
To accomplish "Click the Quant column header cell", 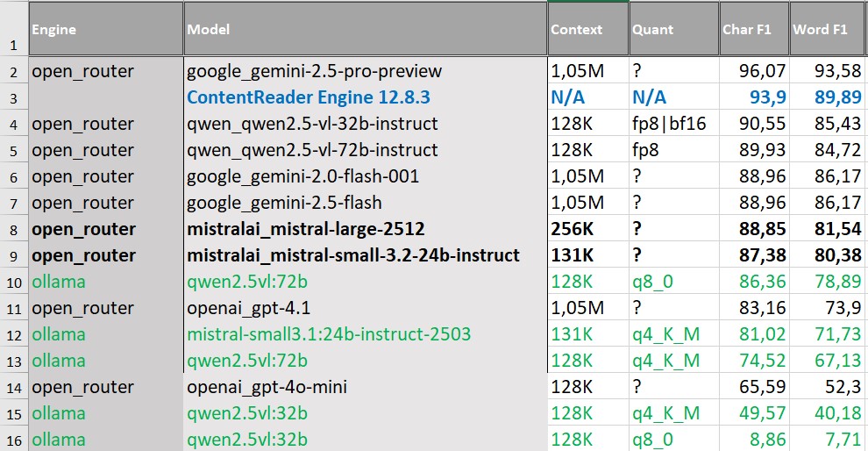I will coord(671,29).
